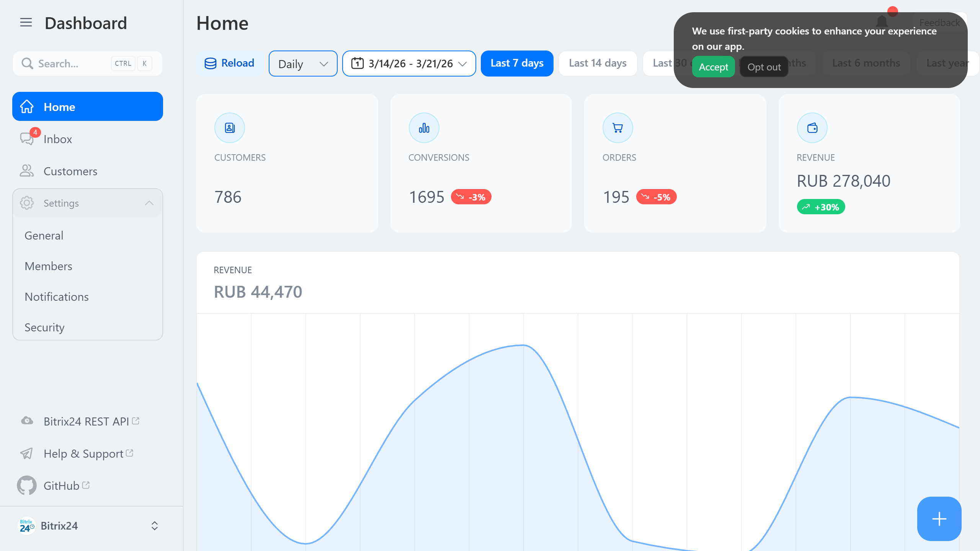Viewport: 980px width, 551px height.
Task: Switch to Last 14 days view
Action: (597, 63)
